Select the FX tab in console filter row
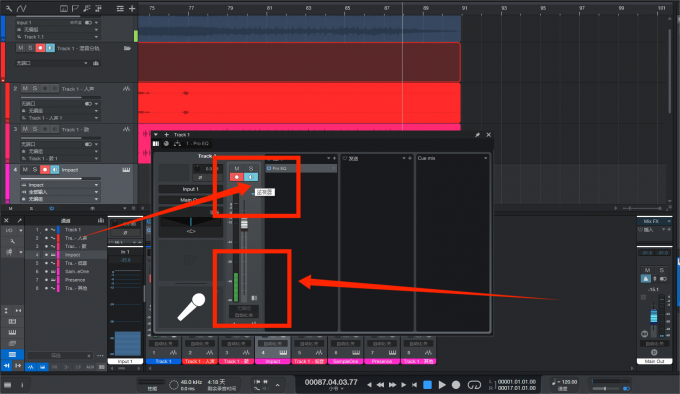The image size is (680, 394). (x=55, y=367)
